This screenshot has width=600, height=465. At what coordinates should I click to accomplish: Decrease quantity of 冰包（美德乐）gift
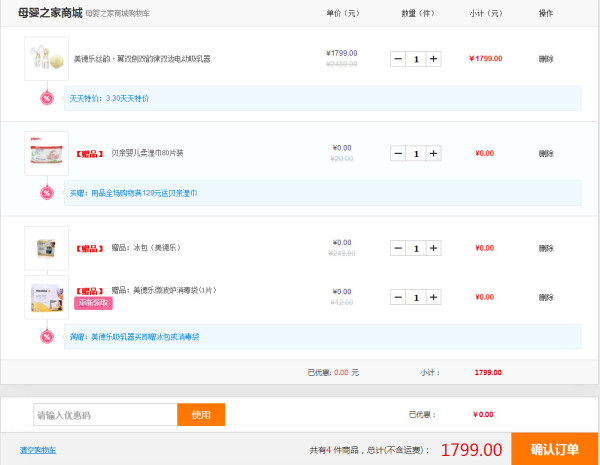pos(398,248)
